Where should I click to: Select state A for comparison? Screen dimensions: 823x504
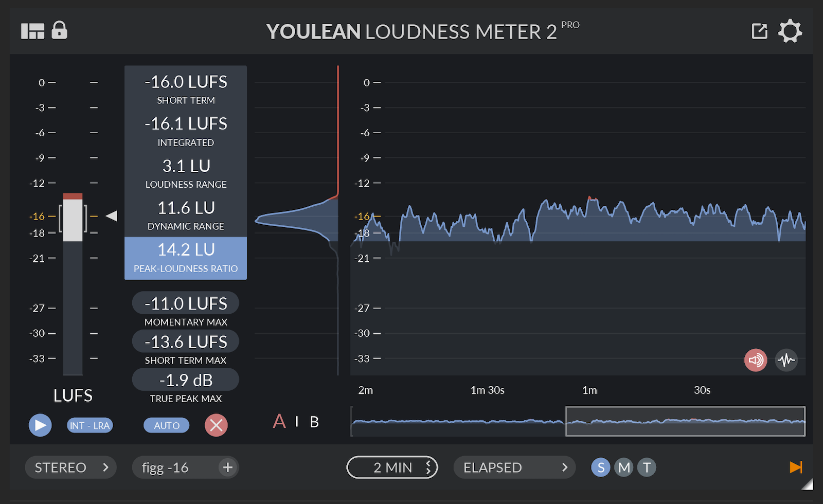[279, 422]
